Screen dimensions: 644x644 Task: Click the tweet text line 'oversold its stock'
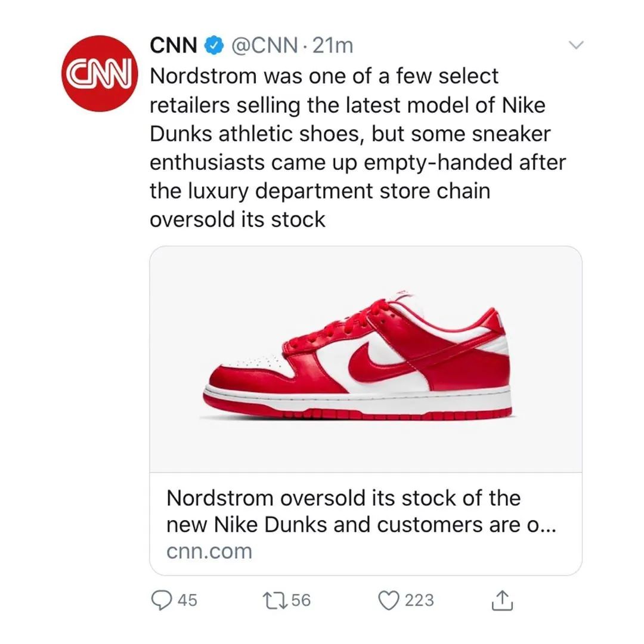point(237,219)
